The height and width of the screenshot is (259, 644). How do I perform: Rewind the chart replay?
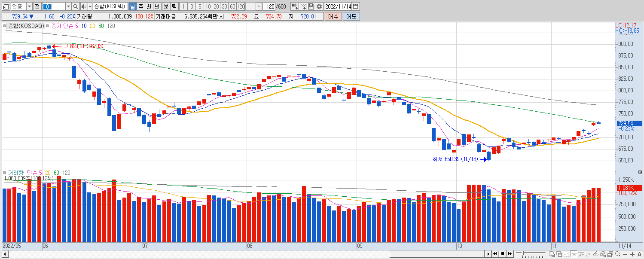coord(495,254)
